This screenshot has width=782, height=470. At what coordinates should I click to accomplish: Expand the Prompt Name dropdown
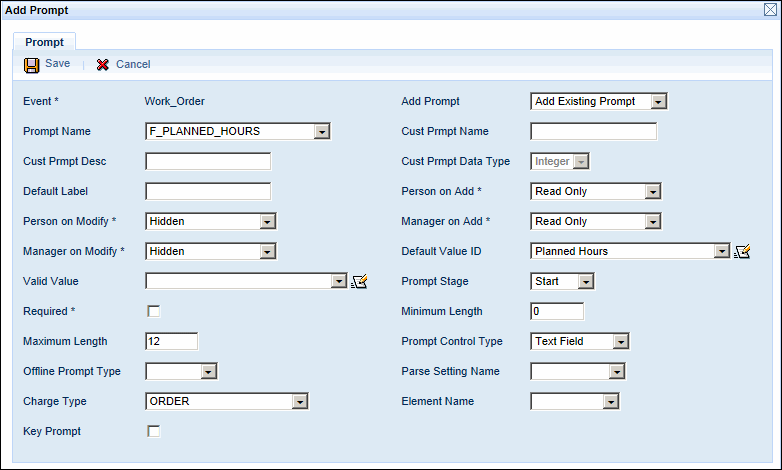(321, 131)
